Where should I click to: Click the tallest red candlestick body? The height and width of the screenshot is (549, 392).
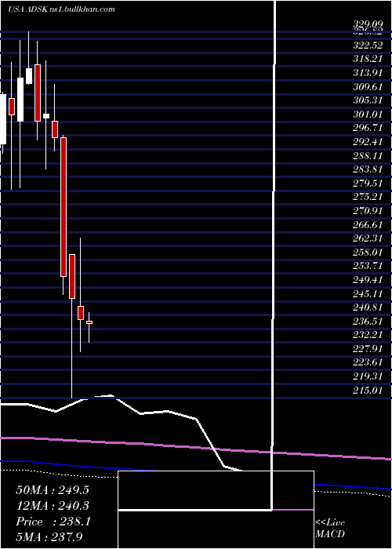64,207
